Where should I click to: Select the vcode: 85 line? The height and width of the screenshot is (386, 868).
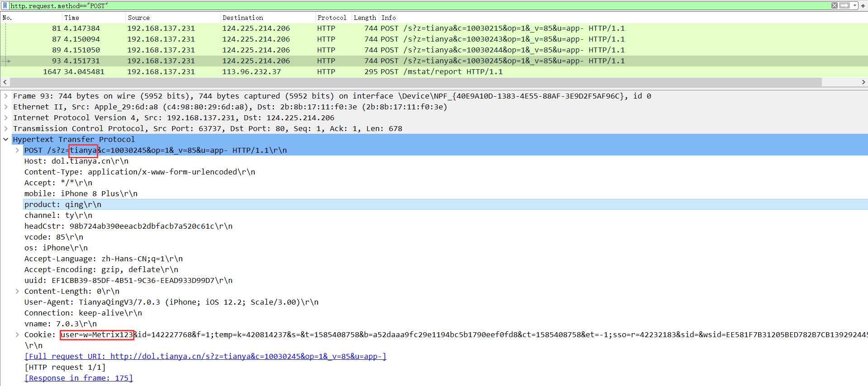click(x=54, y=237)
